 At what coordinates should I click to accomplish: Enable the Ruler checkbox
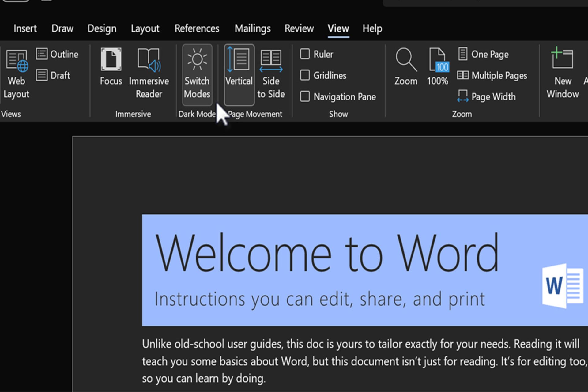tap(305, 54)
